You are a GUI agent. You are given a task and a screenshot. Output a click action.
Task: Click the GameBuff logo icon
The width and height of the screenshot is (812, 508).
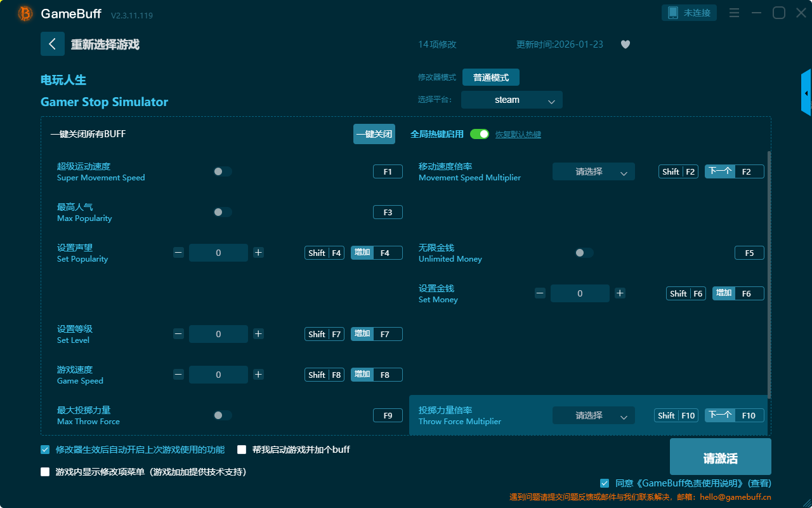pyautogui.click(x=25, y=13)
